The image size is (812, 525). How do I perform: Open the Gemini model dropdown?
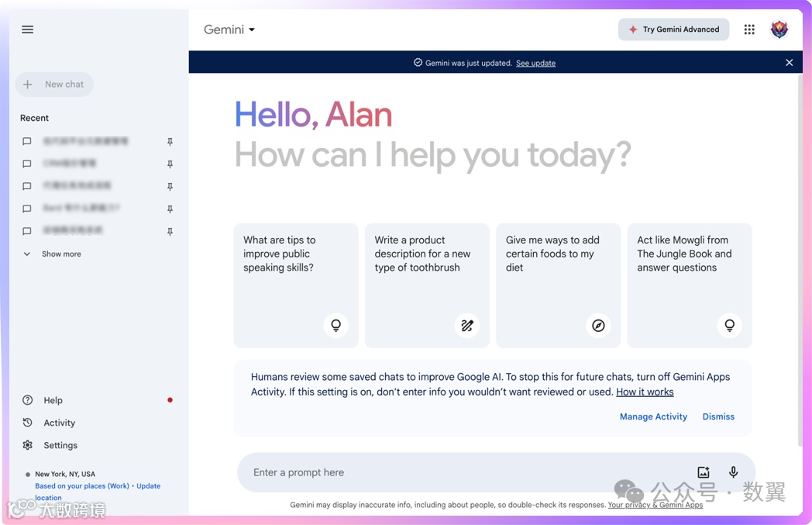click(x=229, y=29)
